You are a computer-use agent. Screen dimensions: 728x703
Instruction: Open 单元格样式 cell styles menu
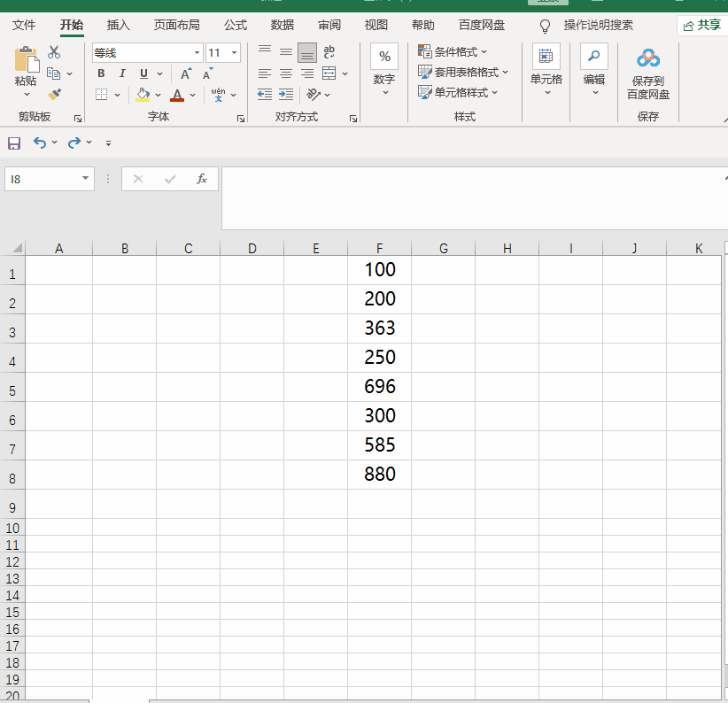click(458, 92)
